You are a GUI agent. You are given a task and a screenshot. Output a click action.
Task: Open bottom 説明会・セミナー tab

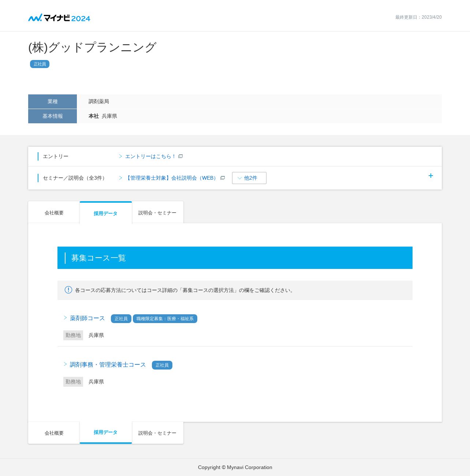158,433
